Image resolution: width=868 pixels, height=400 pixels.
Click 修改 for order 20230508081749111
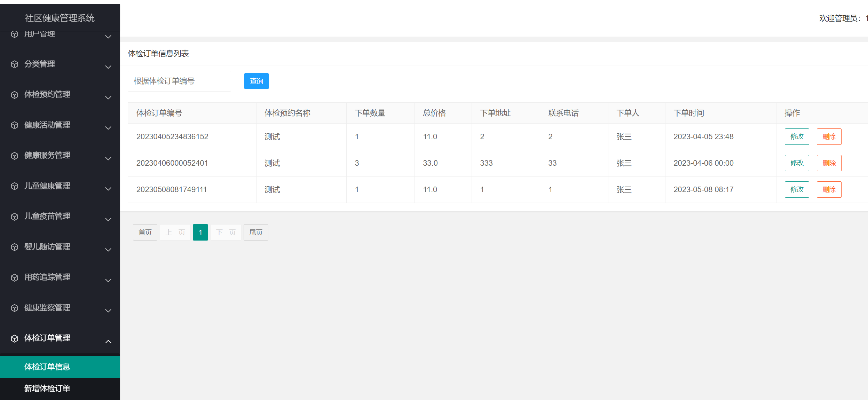(797, 189)
